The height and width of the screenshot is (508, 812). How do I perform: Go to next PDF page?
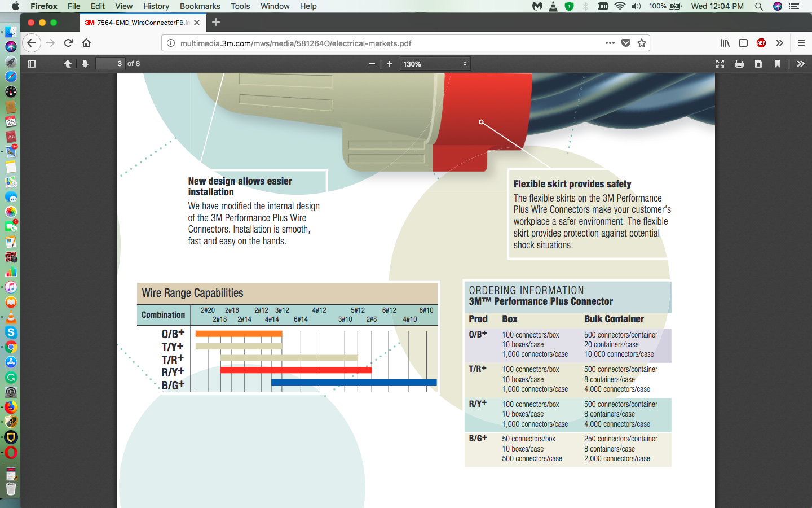click(85, 64)
